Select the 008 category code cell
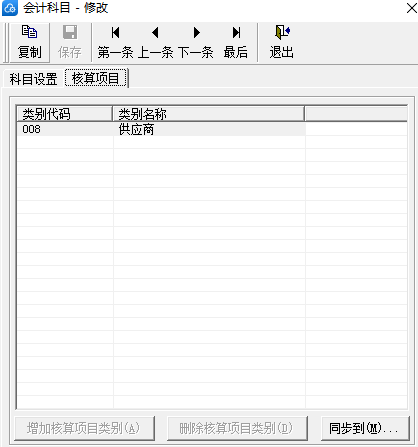418x447 pixels. (x=65, y=129)
